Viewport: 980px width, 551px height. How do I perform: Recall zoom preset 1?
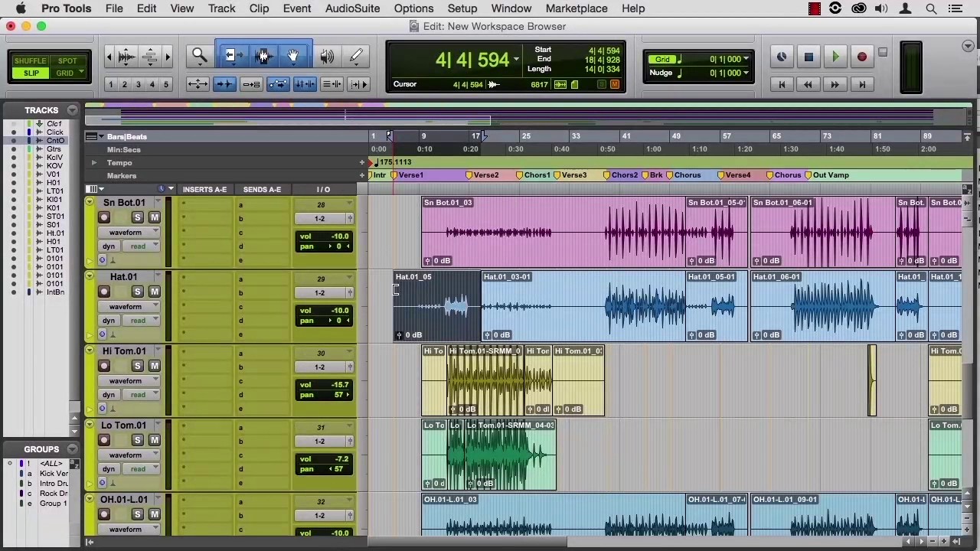[x=111, y=84]
